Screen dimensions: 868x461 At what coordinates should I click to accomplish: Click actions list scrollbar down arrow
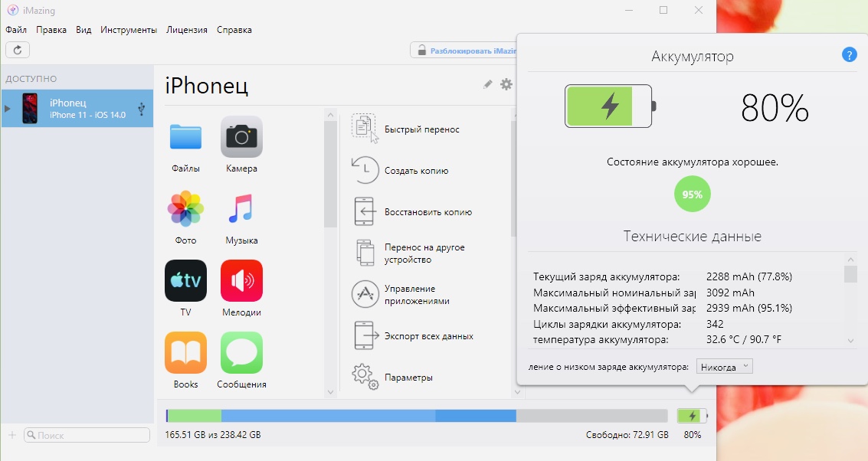pyautogui.click(x=517, y=392)
